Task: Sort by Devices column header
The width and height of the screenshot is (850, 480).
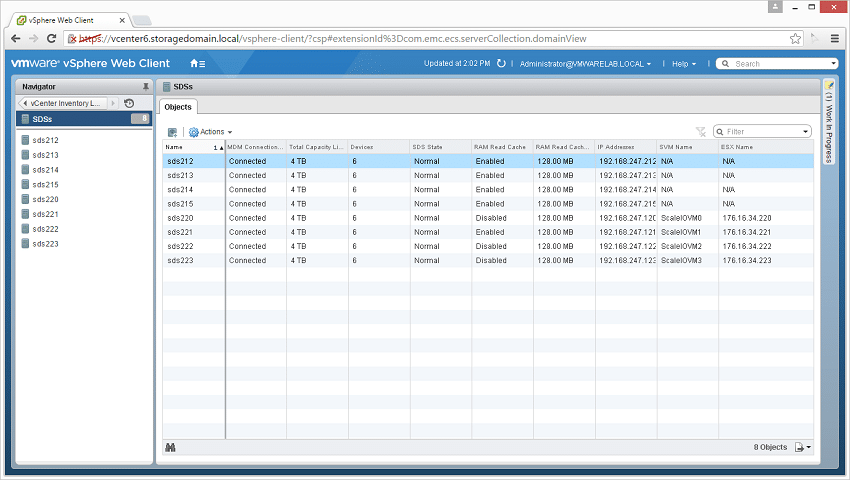Action: tap(379, 147)
